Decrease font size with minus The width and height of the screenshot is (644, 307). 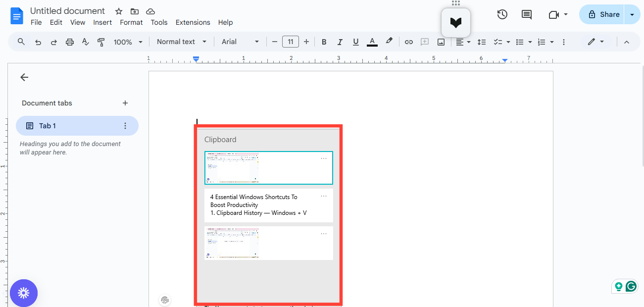(275, 42)
